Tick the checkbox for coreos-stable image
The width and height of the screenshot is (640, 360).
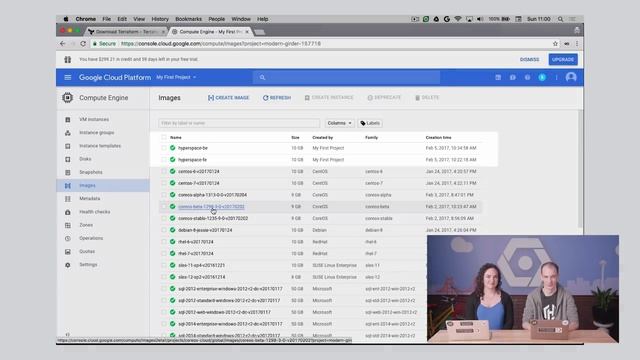(x=164, y=218)
